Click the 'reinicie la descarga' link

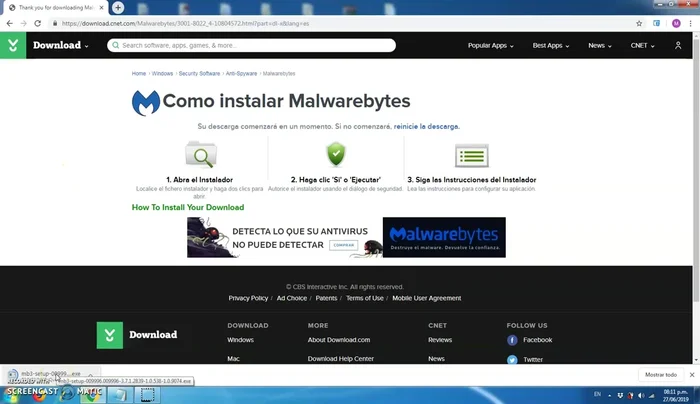pyautogui.click(x=426, y=126)
